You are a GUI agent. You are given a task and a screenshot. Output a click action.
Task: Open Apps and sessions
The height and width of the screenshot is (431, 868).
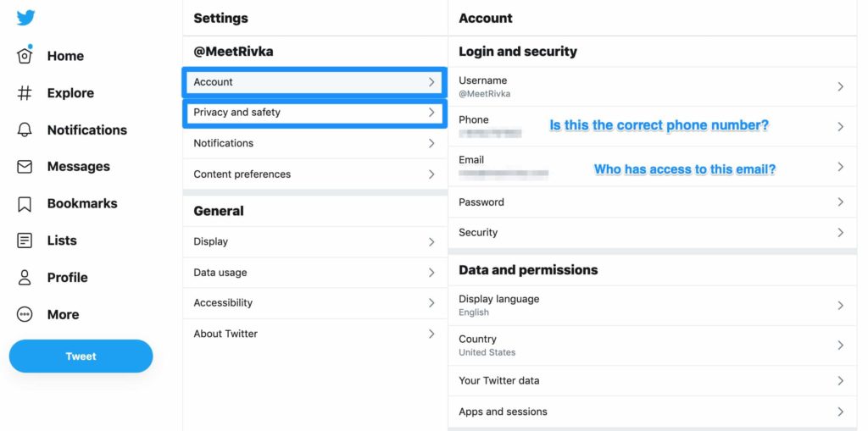(x=651, y=412)
